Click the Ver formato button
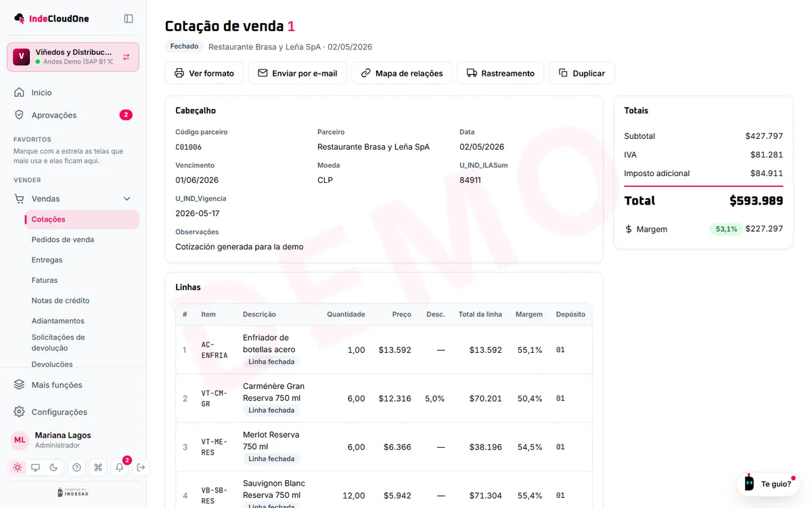This screenshot has width=812, height=508. point(204,73)
